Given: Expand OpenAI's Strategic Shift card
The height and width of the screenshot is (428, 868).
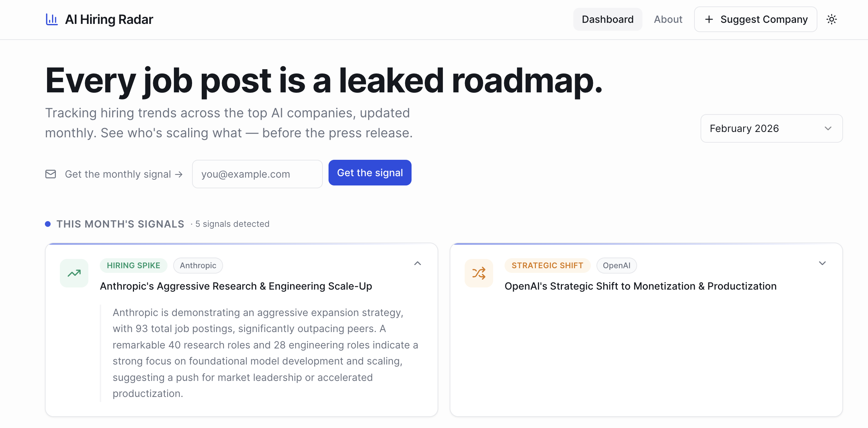Looking at the screenshot, I should click(x=822, y=263).
